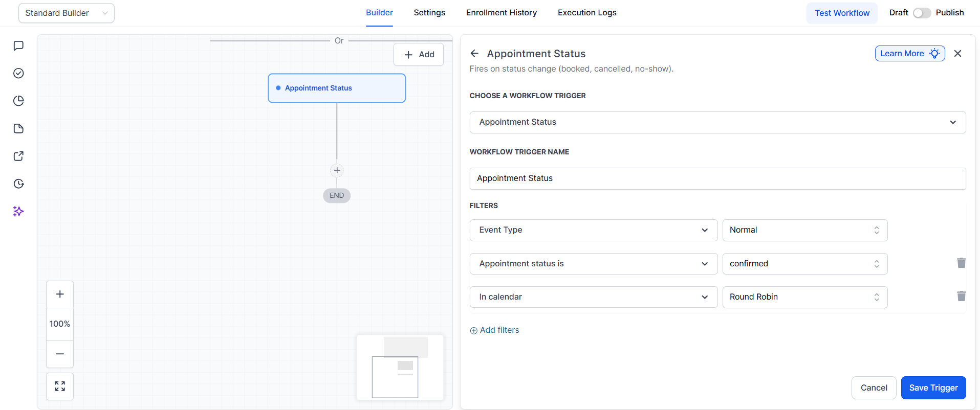Screen dimensions: 980x410
Task: Click the checkmark circle sidebar icon
Action: coord(18,74)
